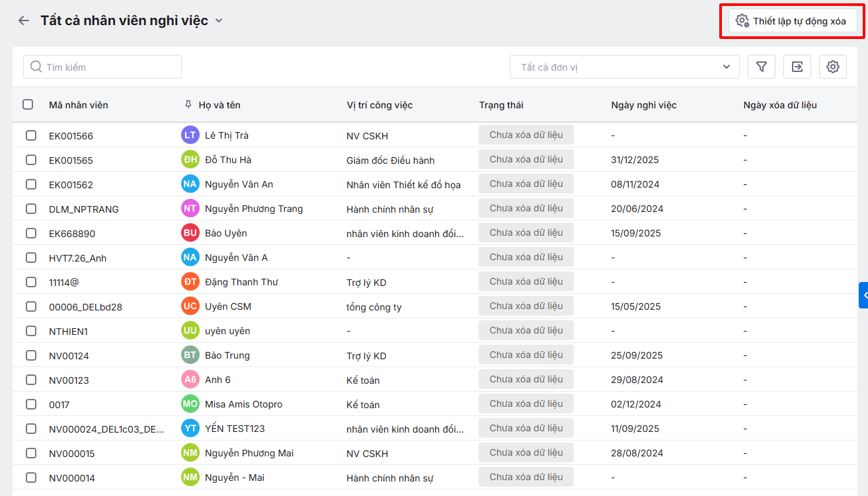The image size is (868, 496).
Task: Check the DLM_NPTRANG row checkbox
Action: coord(31,209)
